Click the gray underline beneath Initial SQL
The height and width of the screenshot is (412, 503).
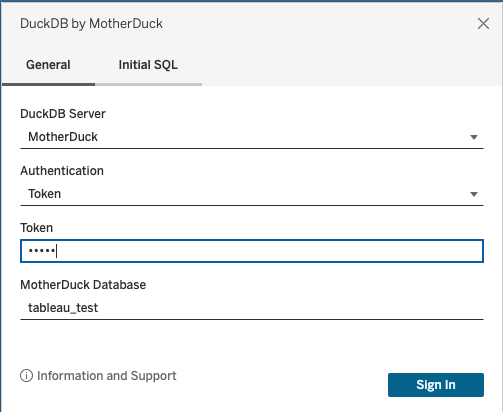(x=148, y=84)
